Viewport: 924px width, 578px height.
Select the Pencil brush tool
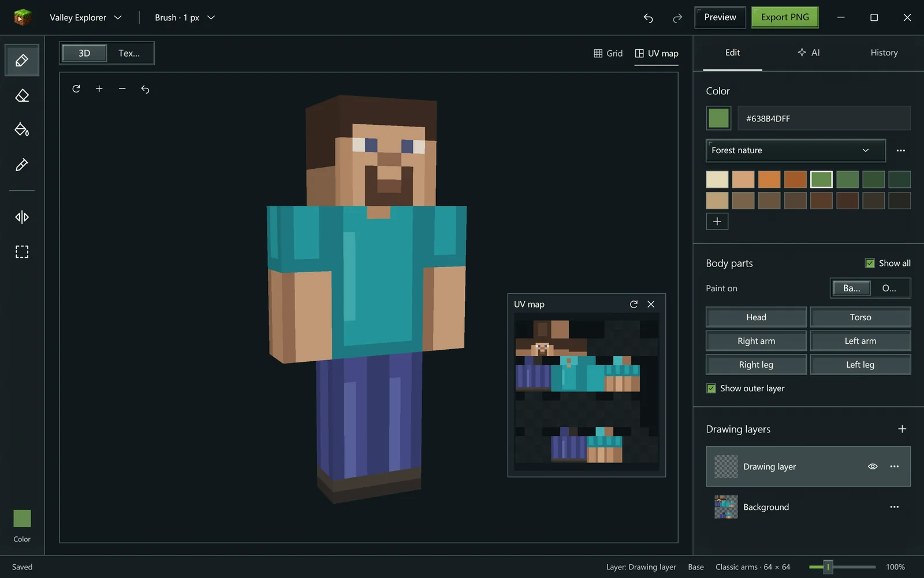[x=22, y=60]
